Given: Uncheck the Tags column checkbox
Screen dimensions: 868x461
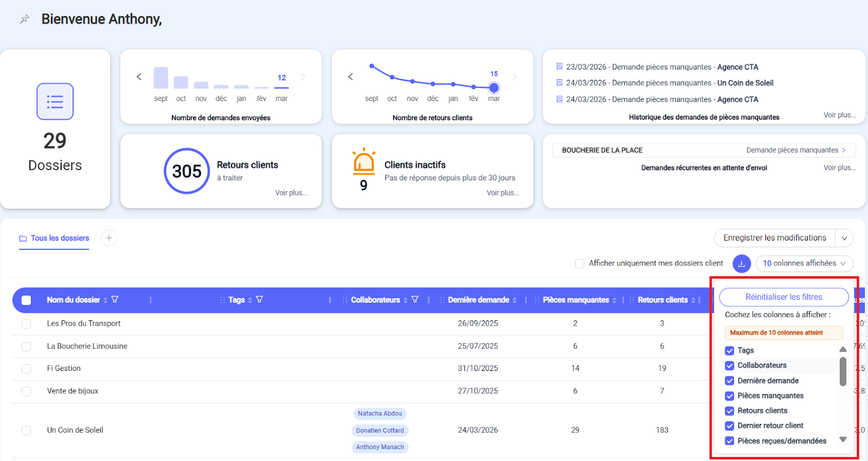Looking at the screenshot, I should pyautogui.click(x=730, y=351).
